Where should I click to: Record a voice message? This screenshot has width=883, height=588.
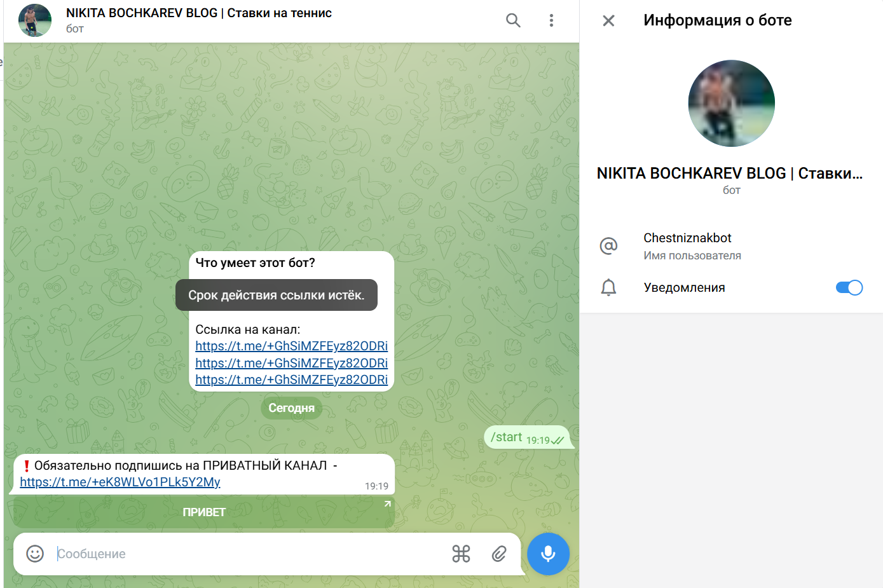coord(548,554)
